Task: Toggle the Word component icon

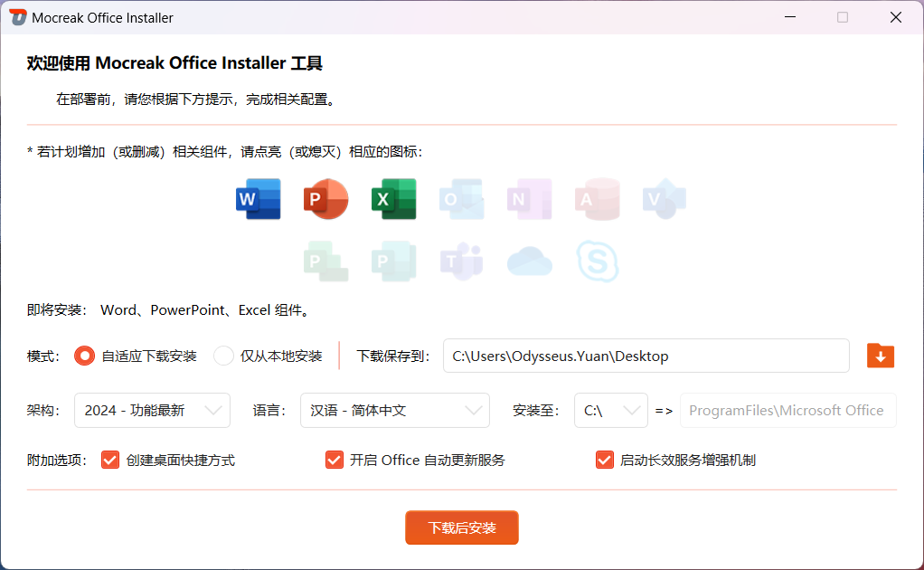Action: pos(258,199)
